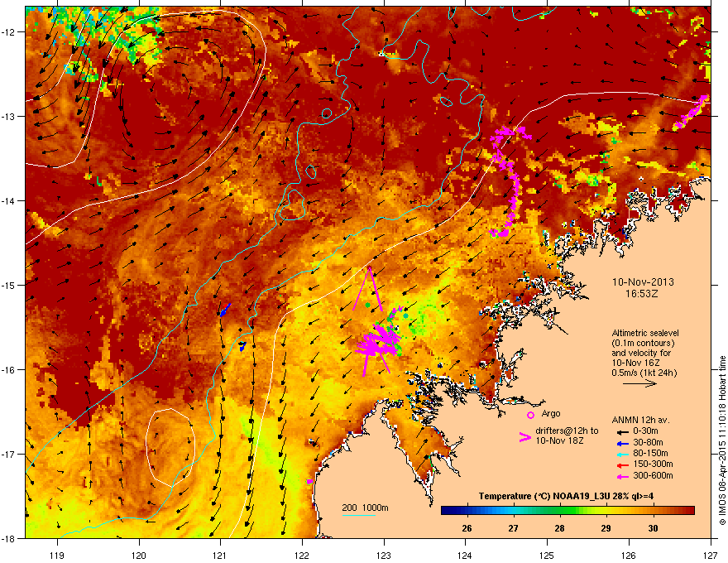
Task: Click the magenta drifters arrowhead legend symbol
Action: click(524, 437)
